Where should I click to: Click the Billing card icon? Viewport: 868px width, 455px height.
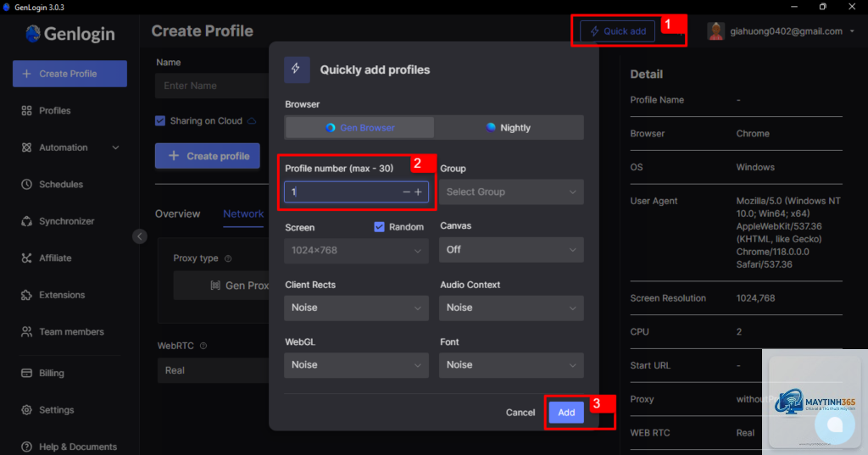[26, 373]
